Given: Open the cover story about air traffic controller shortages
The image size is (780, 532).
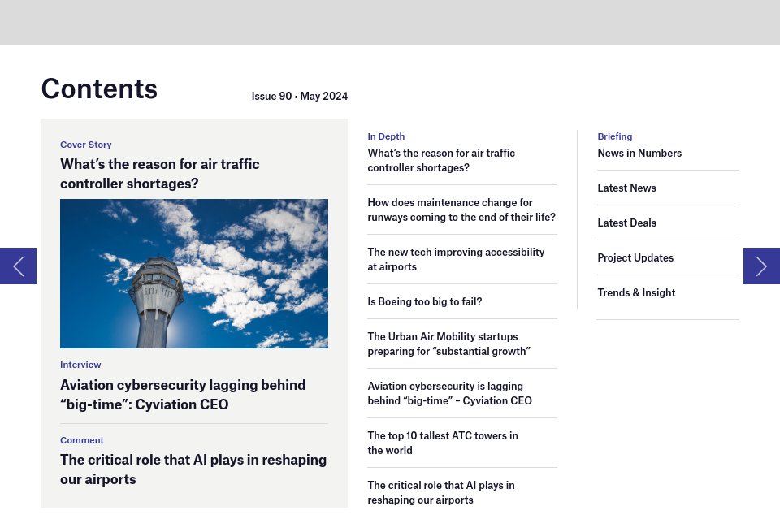Looking at the screenshot, I should (159, 174).
